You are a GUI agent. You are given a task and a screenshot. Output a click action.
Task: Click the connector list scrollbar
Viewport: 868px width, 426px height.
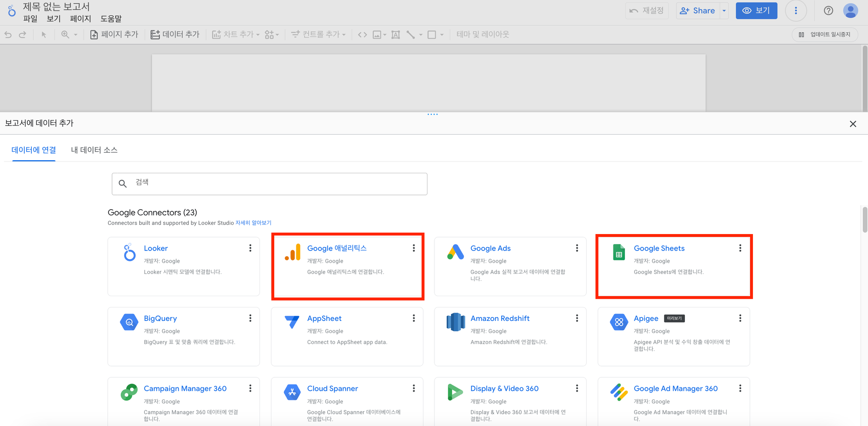point(865,220)
